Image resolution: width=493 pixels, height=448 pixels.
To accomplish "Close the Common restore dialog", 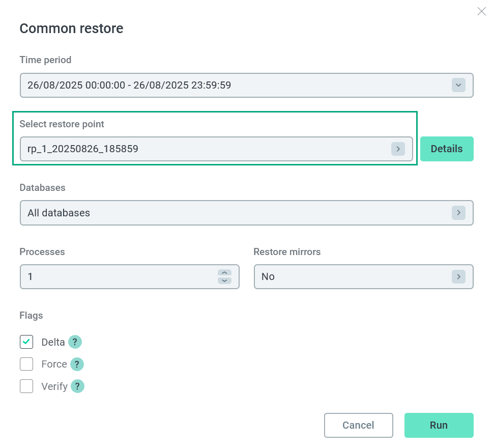I will coord(481,12).
